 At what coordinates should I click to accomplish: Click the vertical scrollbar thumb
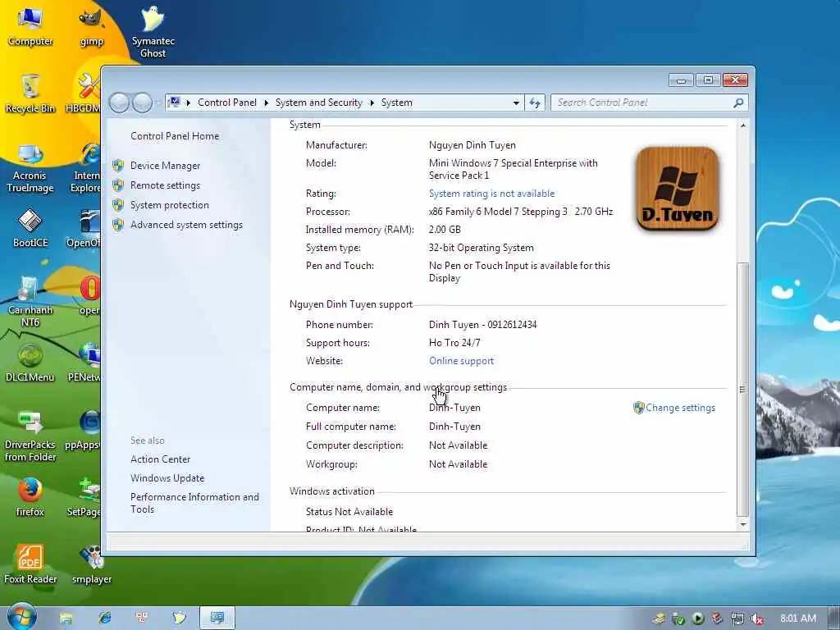tap(743, 389)
